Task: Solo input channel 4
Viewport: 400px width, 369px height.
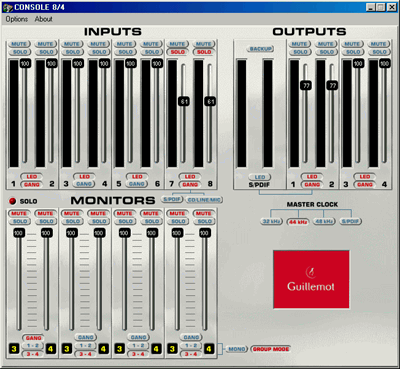Action: click(x=98, y=52)
